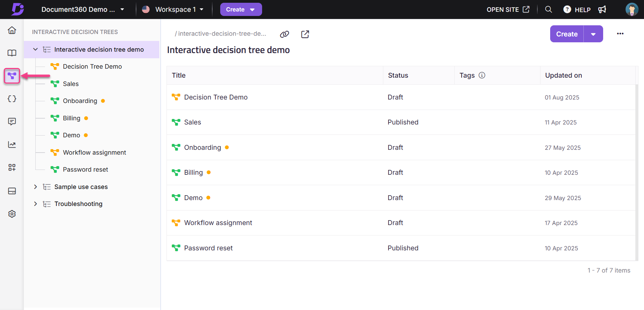This screenshot has width=644, height=310.
Task: Open the Home icon in left sidebar
Action: tap(12, 30)
